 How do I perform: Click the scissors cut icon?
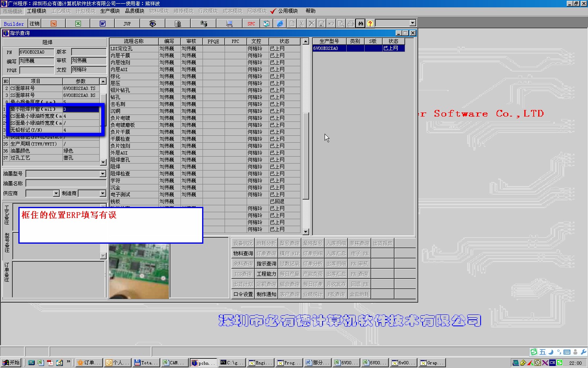302,24
